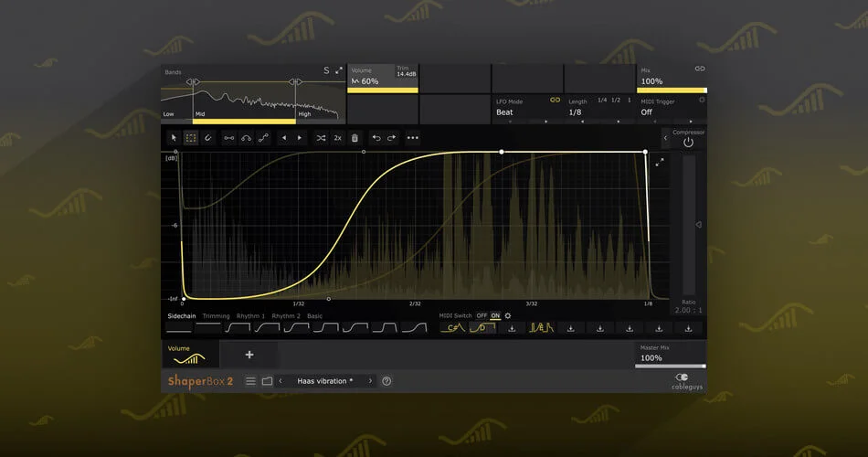This screenshot has height=457, width=868.
Task: Set MIDI Switch to OFF
Action: click(x=482, y=315)
